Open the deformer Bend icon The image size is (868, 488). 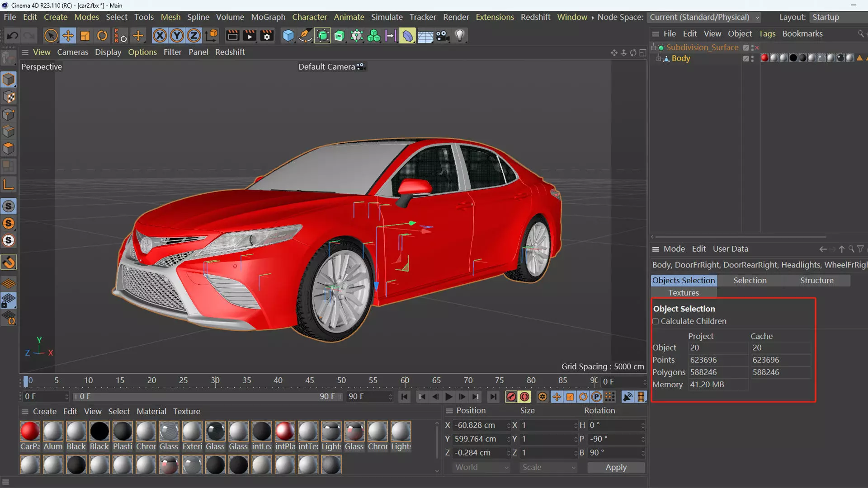(408, 35)
